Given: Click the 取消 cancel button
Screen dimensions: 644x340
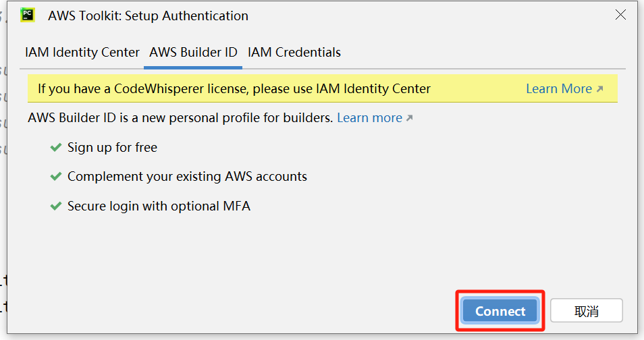Looking at the screenshot, I should pyautogui.click(x=586, y=311).
